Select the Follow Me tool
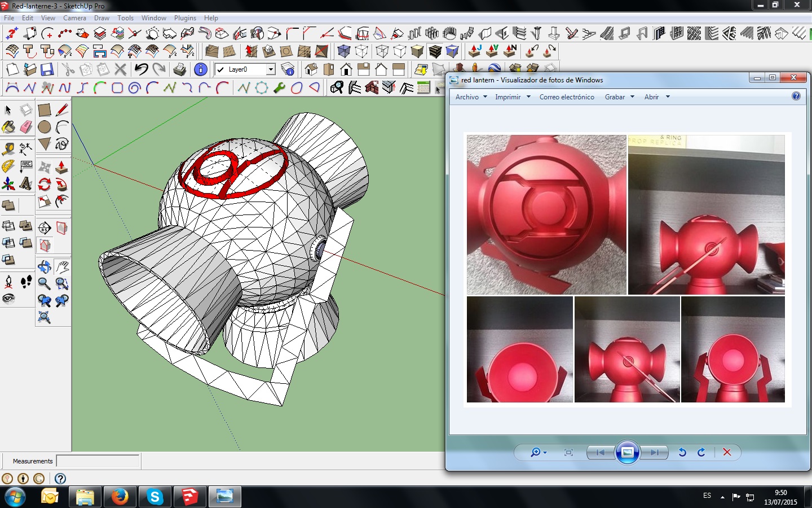Screen dimensions: 812x508 click(62, 184)
